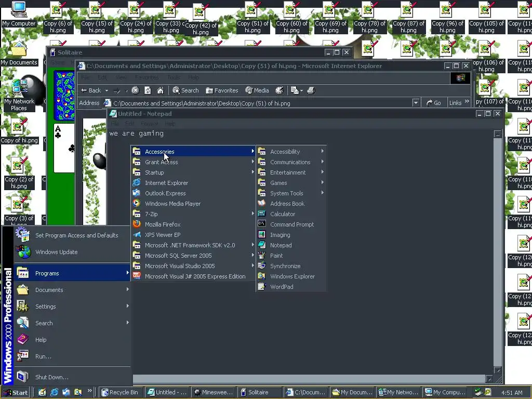532x399 pixels.
Task: Click the History icon in Internet Explorer toolbar
Action: point(279,90)
